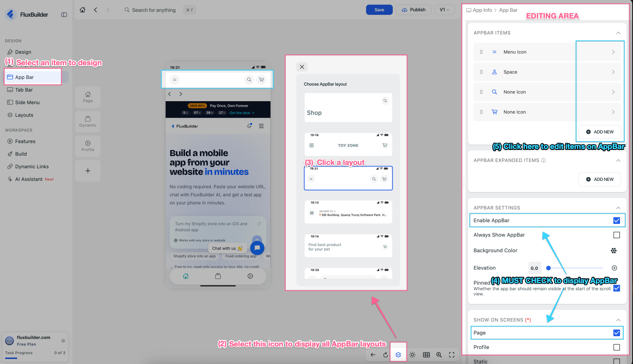Screen dimensions: 633x364
Task: Adjust the Elevation slider handle
Action: click(548, 268)
